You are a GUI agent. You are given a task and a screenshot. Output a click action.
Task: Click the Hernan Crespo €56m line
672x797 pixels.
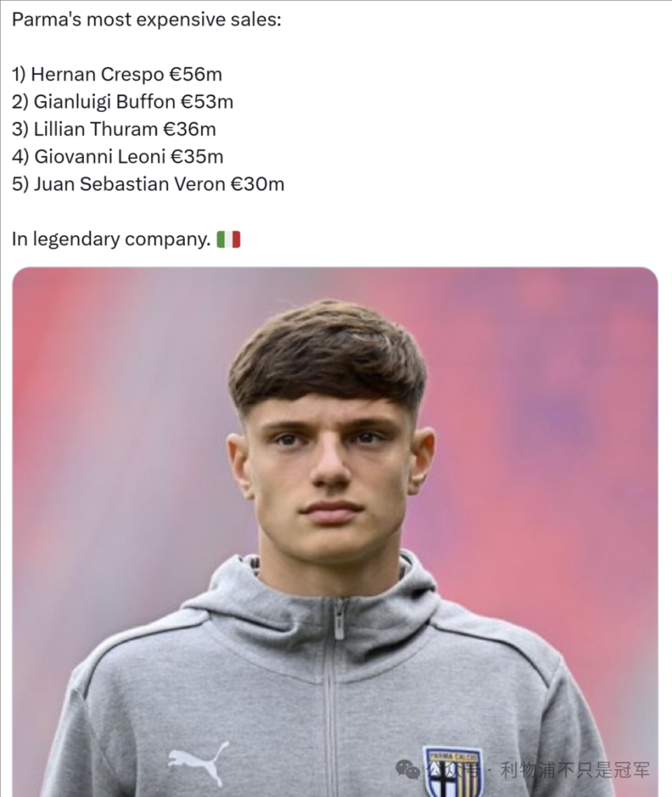(117, 74)
